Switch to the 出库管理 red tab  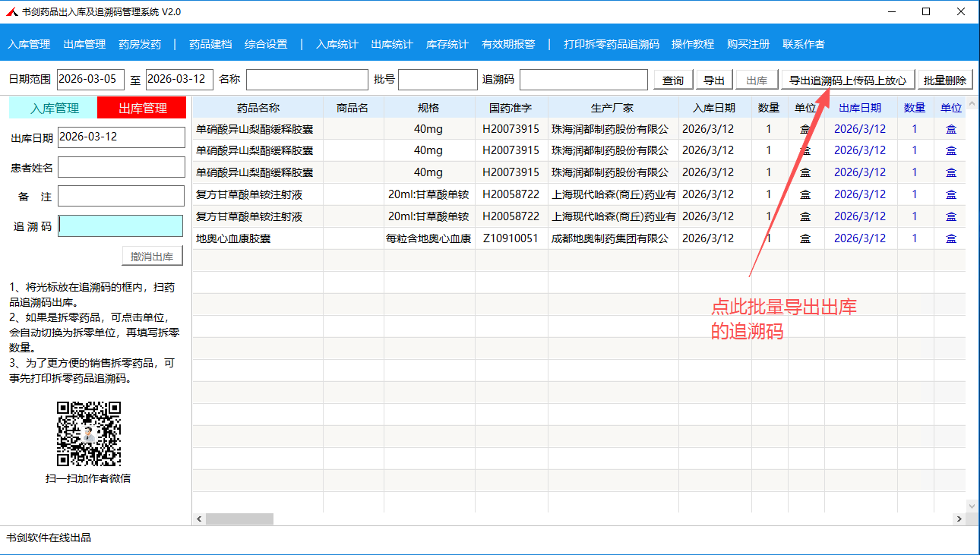coord(142,108)
